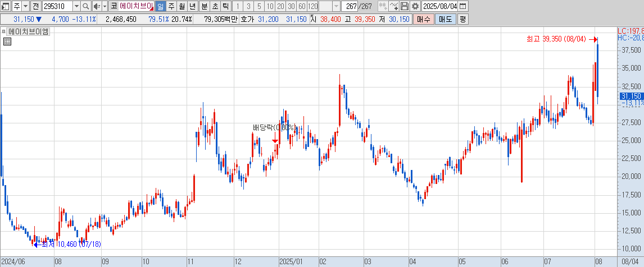Click the LC:197.8 indicator text
The image size is (644, 267).
point(631,31)
